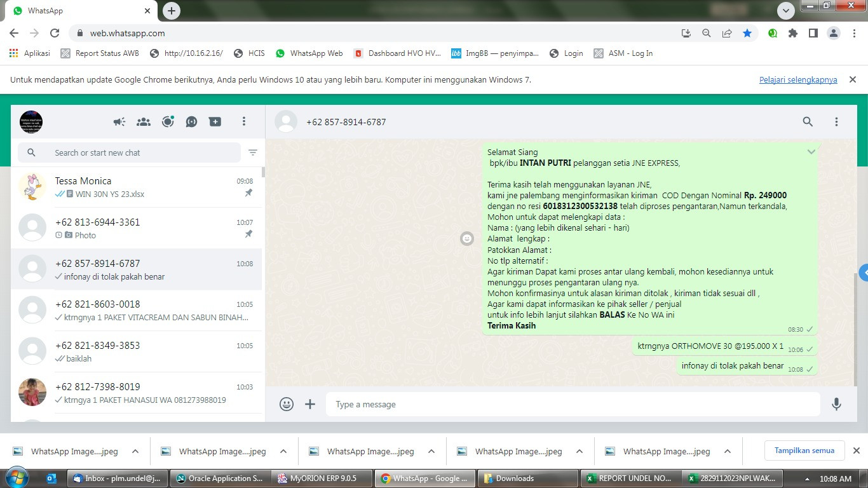Switch to MyORION ERP 9.0.5 taskbar window

(321, 478)
